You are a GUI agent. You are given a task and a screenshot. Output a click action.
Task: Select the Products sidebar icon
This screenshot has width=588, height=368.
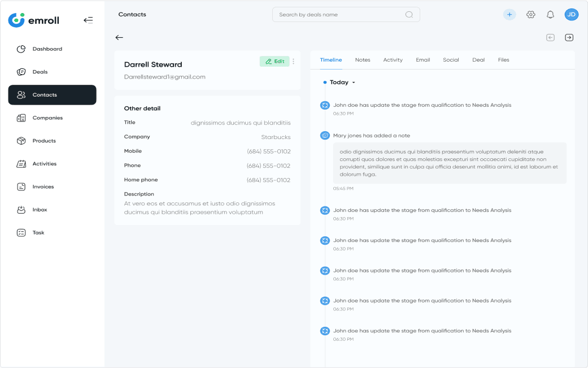[20, 140]
